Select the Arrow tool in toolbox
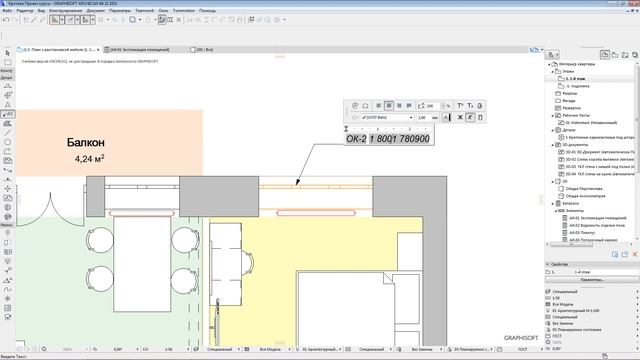640x360 pixels. coord(7,53)
